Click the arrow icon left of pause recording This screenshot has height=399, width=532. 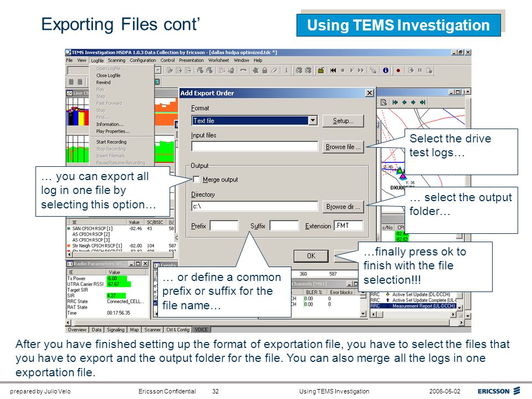411,70
